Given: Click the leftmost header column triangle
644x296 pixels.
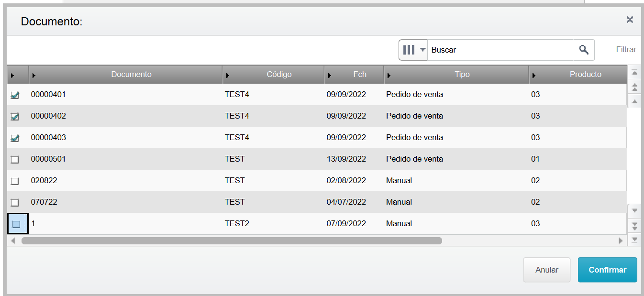Looking at the screenshot, I should pyautogui.click(x=12, y=76).
